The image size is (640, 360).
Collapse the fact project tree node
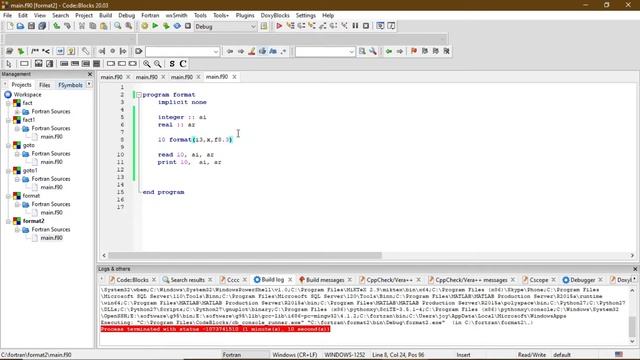tap(8, 103)
